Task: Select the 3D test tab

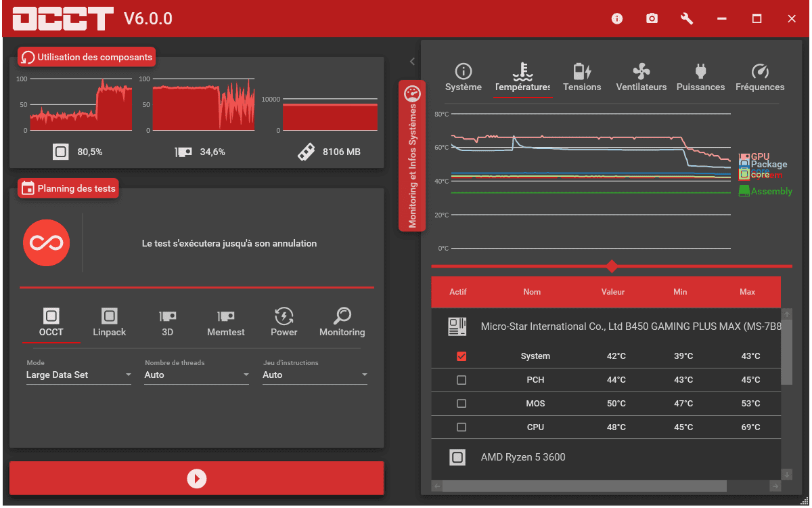Action: point(168,322)
